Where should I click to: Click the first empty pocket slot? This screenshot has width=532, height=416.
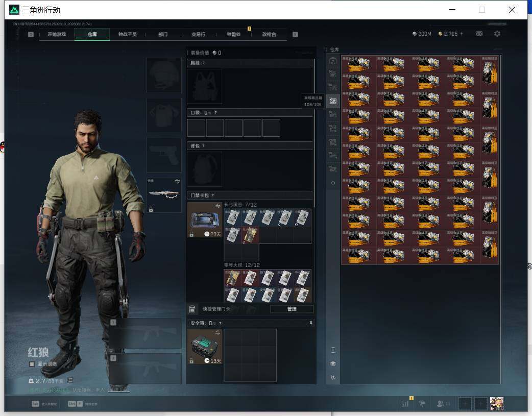196,128
